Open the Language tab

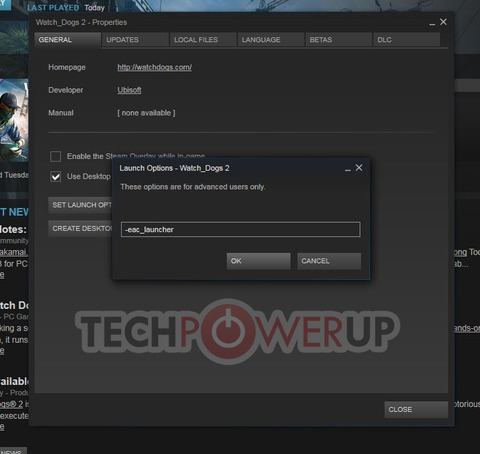[x=271, y=40]
